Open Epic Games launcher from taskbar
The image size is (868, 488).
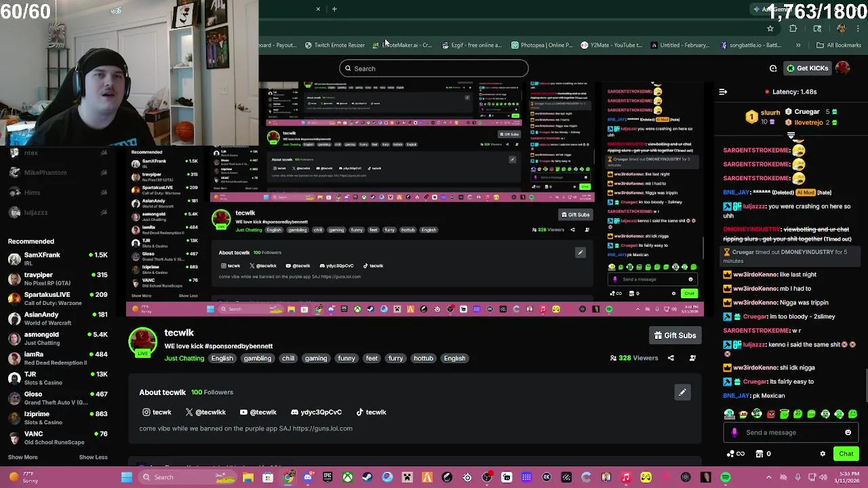328,477
